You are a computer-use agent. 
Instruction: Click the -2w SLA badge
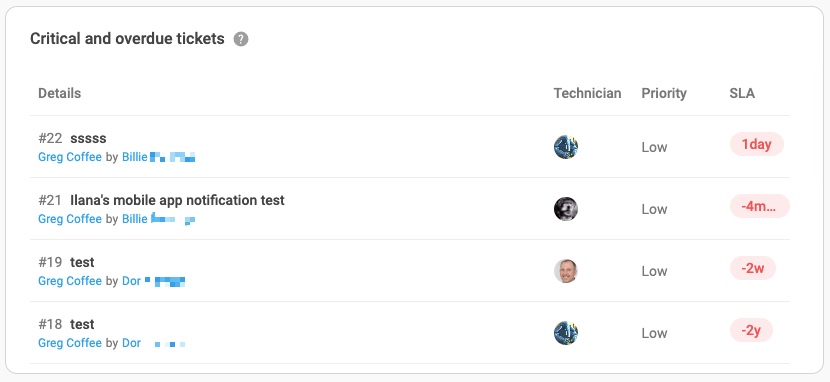pyautogui.click(x=753, y=268)
